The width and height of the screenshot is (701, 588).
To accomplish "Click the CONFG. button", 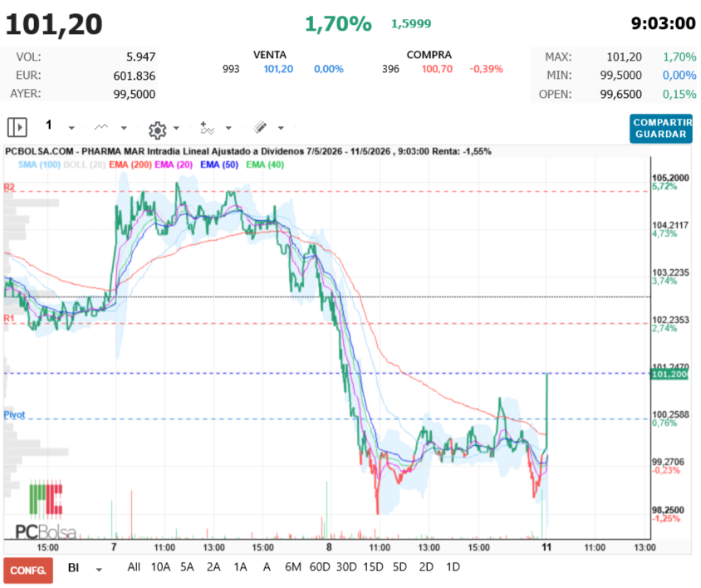I will [x=28, y=570].
